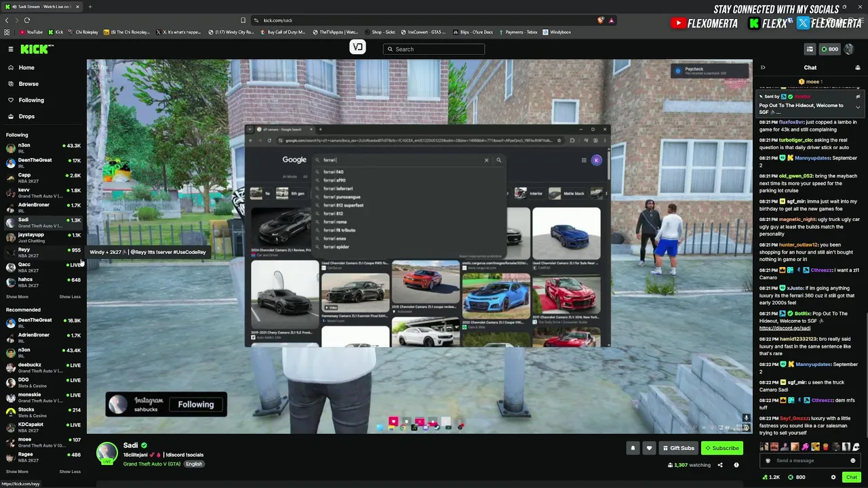The image size is (868, 488).
Task: Open the 800 Kicks balance button
Action: pyautogui.click(x=829, y=49)
